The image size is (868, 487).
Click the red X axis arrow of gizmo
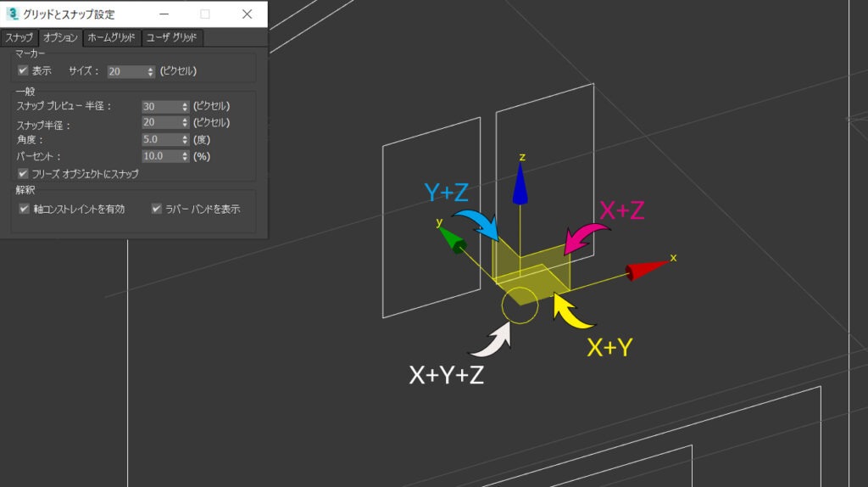click(648, 269)
